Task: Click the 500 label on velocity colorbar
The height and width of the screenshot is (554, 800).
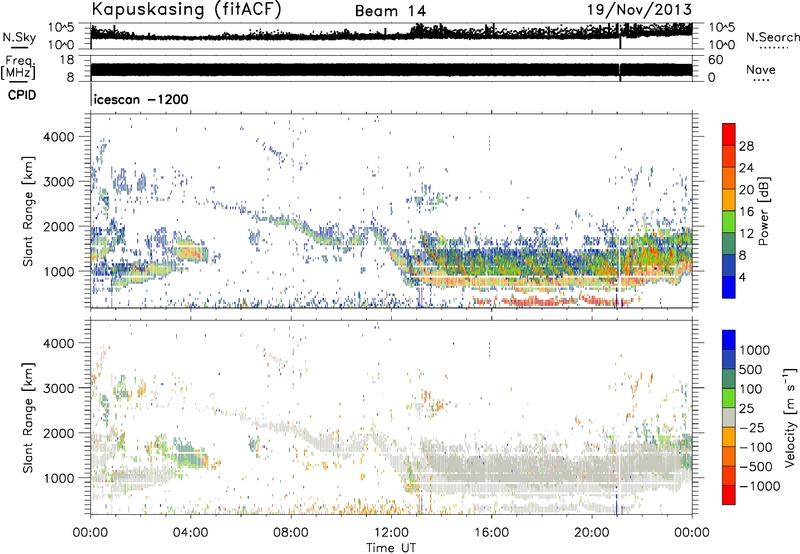Action: [x=751, y=369]
